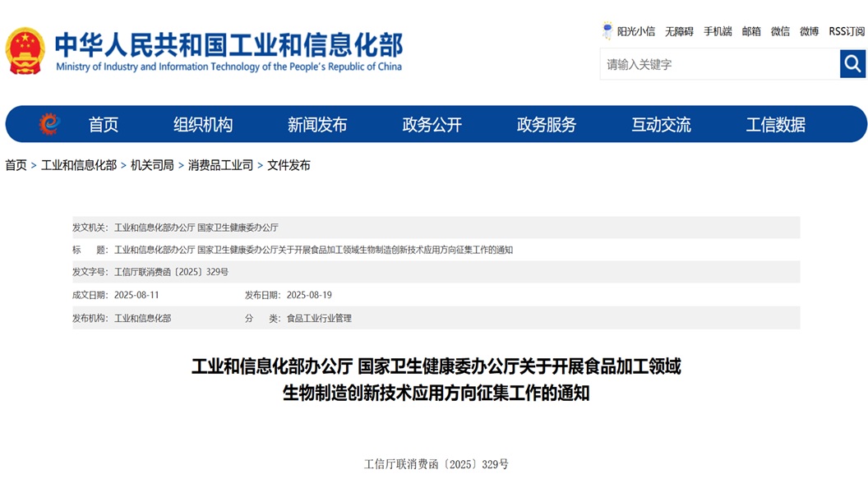Select 政务公开 in the navigation bar
The height and width of the screenshot is (488, 868).
(432, 125)
